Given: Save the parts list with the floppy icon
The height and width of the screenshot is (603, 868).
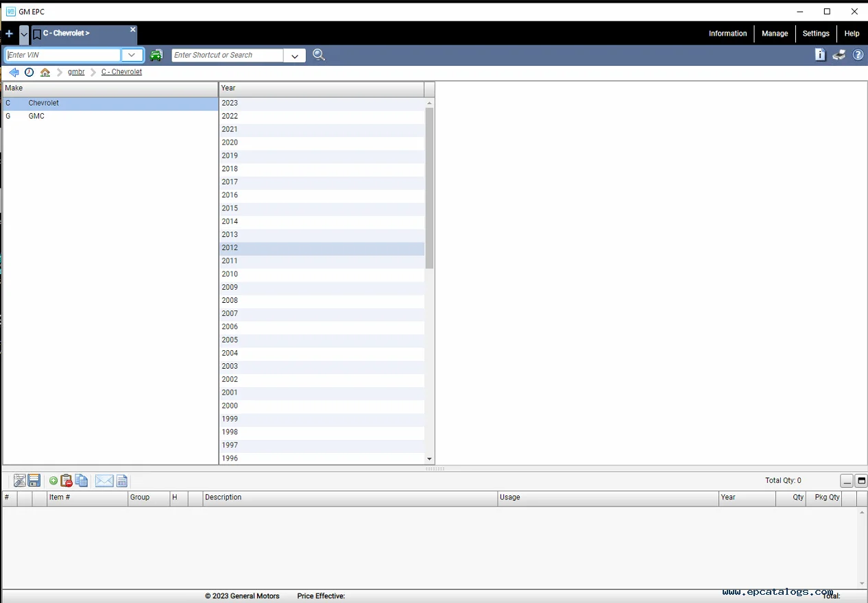Looking at the screenshot, I should [x=34, y=481].
